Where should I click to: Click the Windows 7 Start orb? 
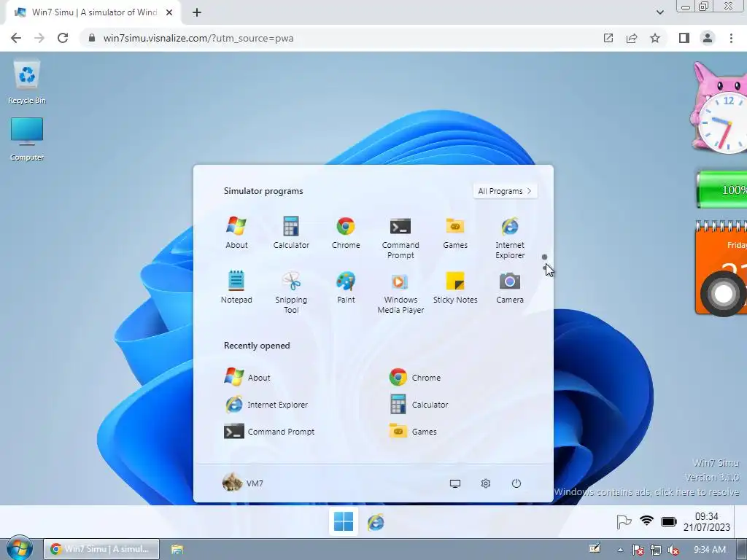[x=19, y=548]
